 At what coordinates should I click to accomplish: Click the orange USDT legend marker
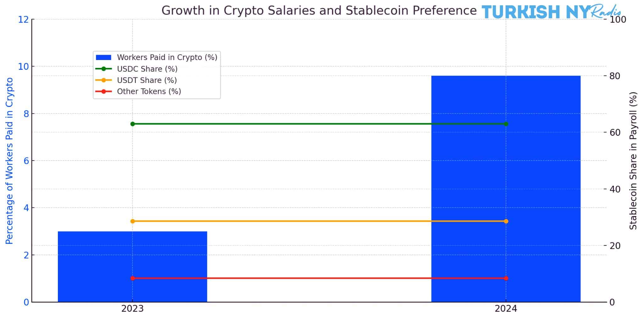(x=103, y=80)
